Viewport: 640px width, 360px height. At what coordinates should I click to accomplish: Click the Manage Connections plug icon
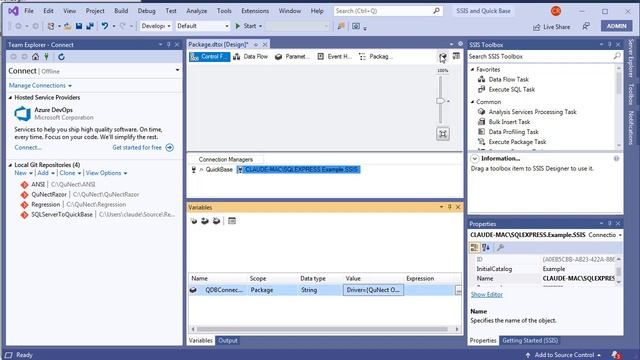pyautogui.click(x=47, y=57)
